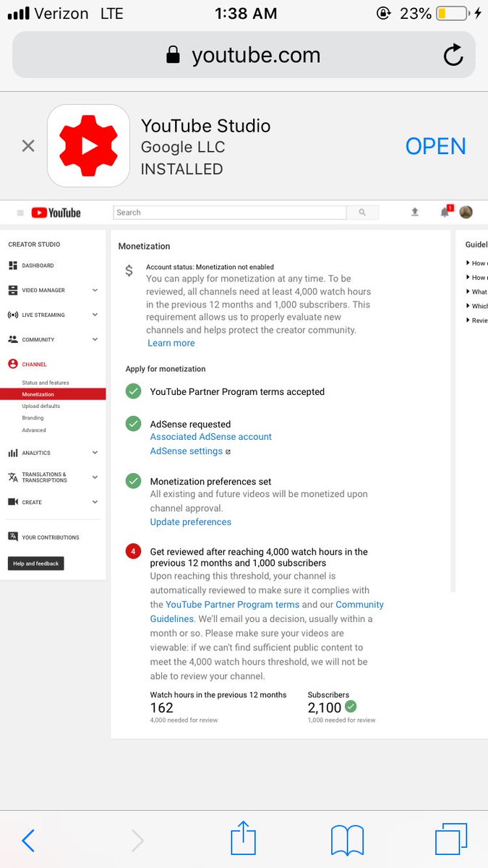Expand the Translations & Transcriptions chevron
Image resolution: width=488 pixels, height=868 pixels.
click(95, 477)
